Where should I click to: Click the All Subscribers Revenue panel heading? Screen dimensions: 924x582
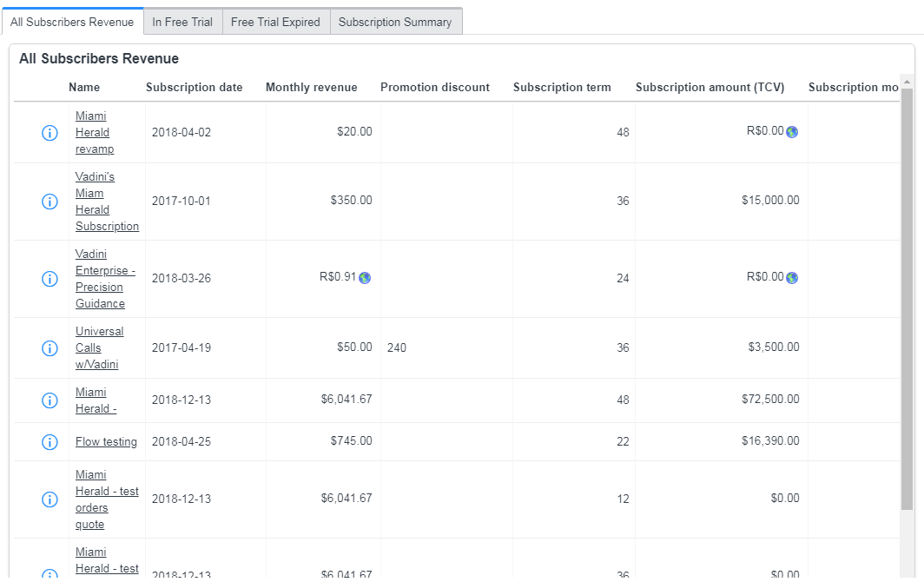[x=99, y=59]
